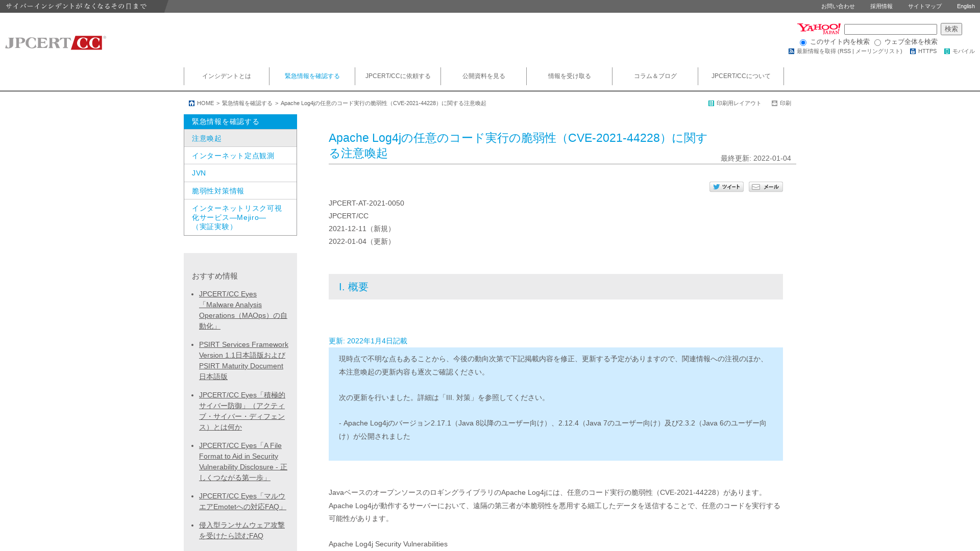
Task: Click the sidebar header 緊急情報を確認する
Action: point(240,122)
